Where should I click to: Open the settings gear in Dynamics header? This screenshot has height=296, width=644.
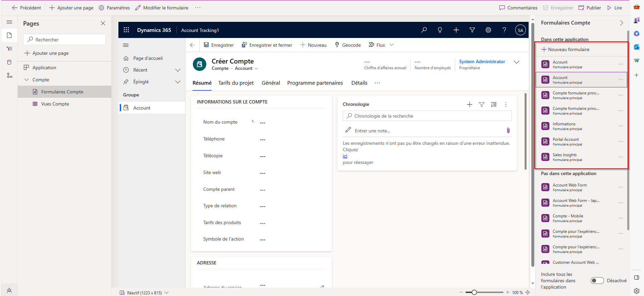pyautogui.click(x=488, y=30)
